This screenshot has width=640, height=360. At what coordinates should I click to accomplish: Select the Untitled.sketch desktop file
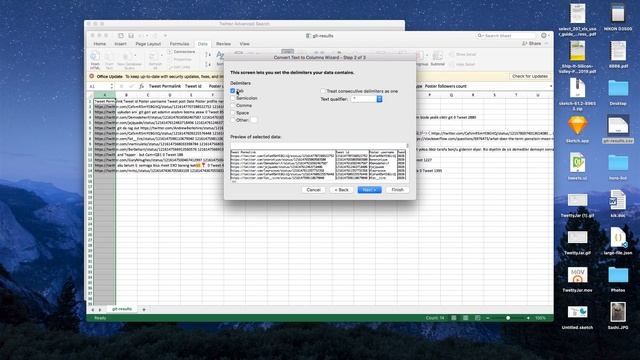(x=577, y=317)
